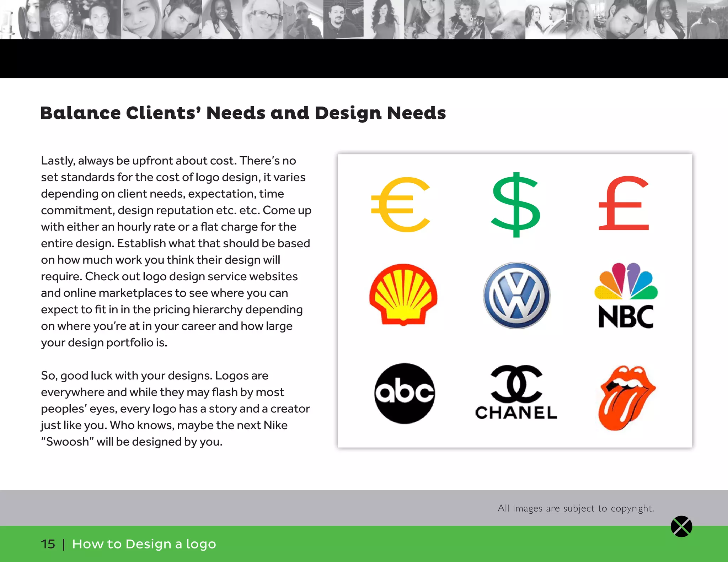728x562 pixels.
Task: Click the paragraph beginning 'So, good luck'
Action: 175,409
